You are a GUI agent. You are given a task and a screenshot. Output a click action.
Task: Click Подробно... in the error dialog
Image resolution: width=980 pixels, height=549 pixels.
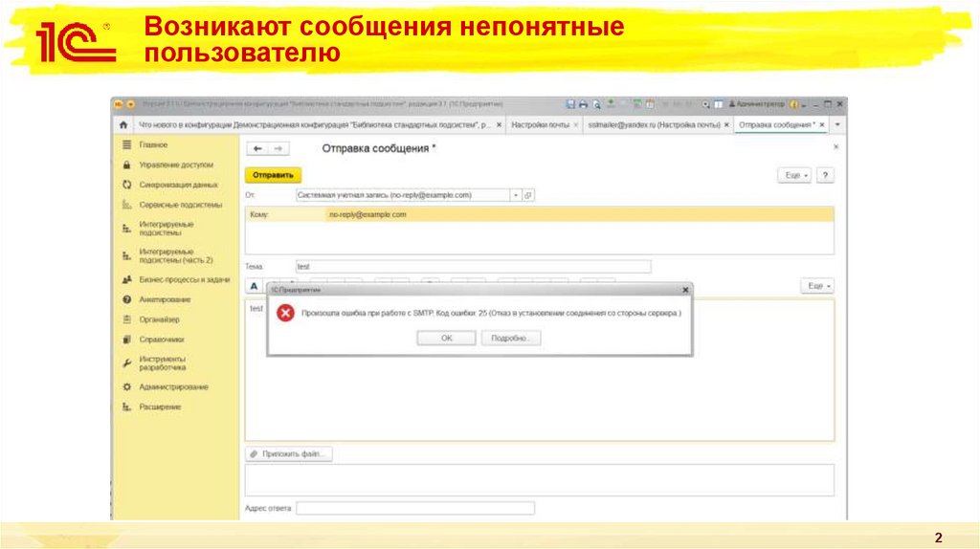pos(511,338)
